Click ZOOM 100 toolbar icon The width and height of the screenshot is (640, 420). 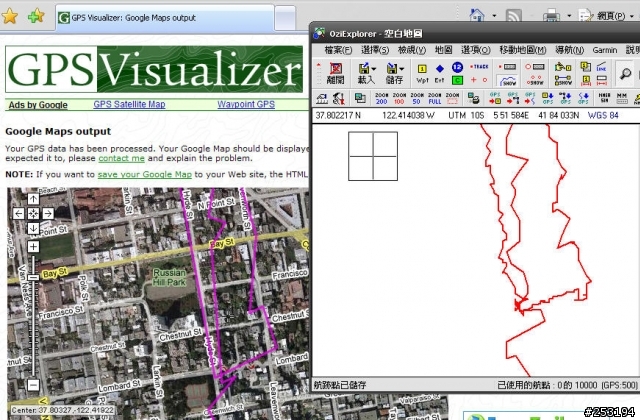tap(399, 98)
